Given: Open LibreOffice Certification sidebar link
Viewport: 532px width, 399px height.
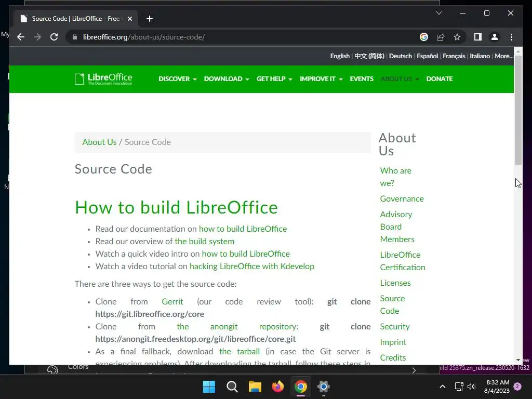Looking at the screenshot, I should pos(403,261).
